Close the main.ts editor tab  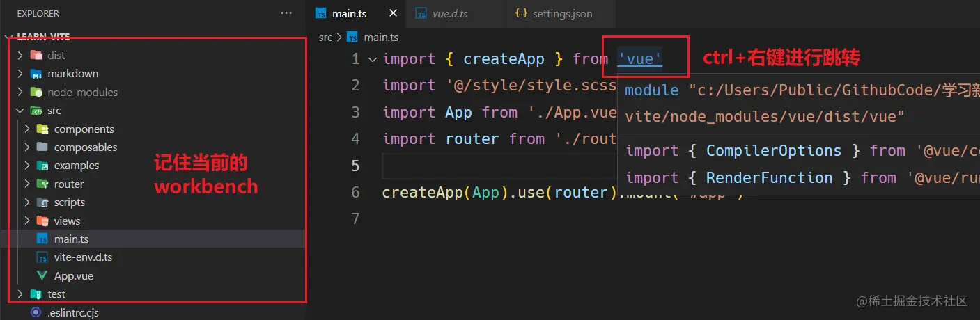tap(394, 13)
